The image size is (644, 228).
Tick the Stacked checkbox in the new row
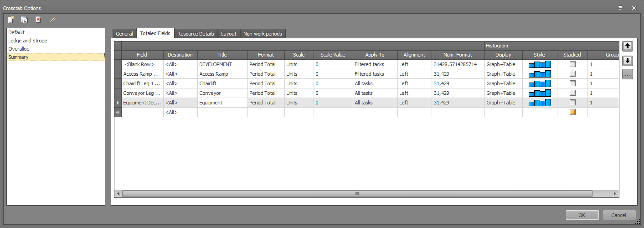(572, 112)
